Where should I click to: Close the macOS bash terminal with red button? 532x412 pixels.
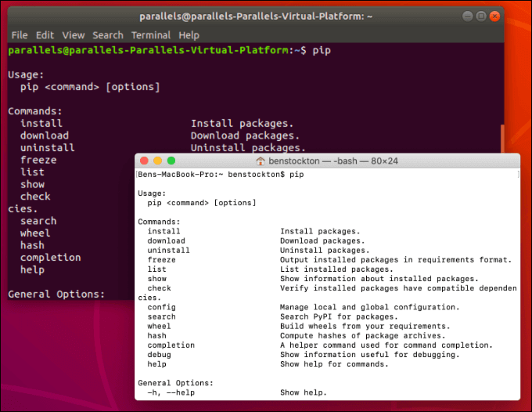[x=144, y=161]
